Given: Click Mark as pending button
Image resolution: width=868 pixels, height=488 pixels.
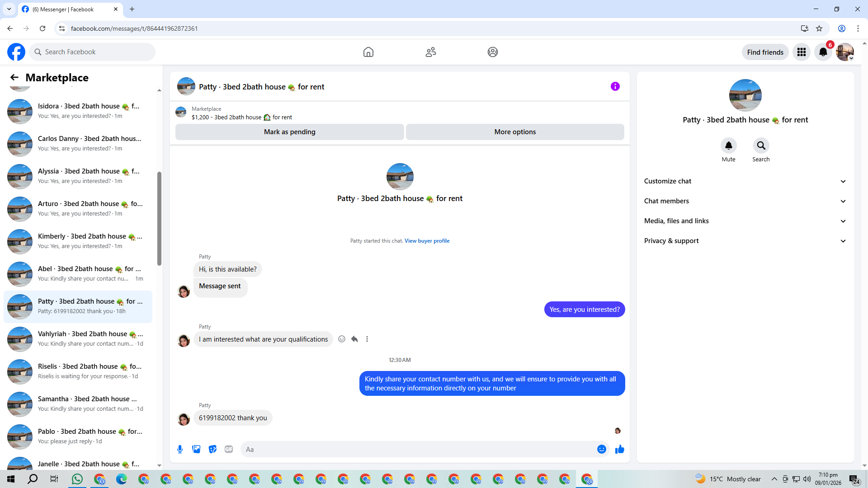Looking at the screenshot, I should click(x=289, y=132).
